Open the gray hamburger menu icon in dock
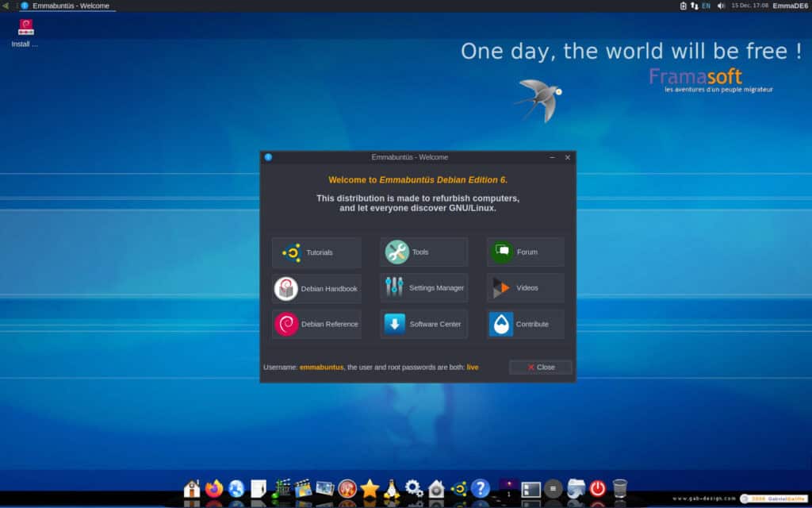Image resolution: width=812 pixels, height=508 pixels. tap(553, 490)
